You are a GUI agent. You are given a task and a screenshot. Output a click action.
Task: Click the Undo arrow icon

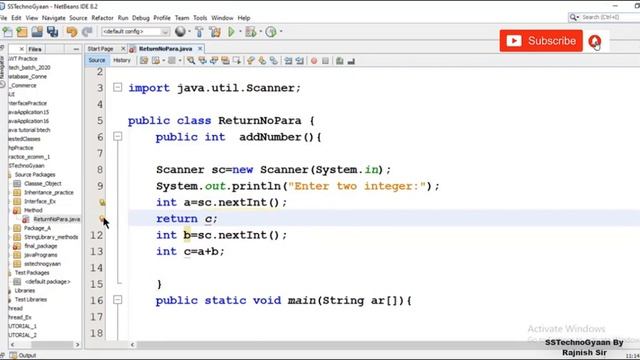[x=72, y=32]
